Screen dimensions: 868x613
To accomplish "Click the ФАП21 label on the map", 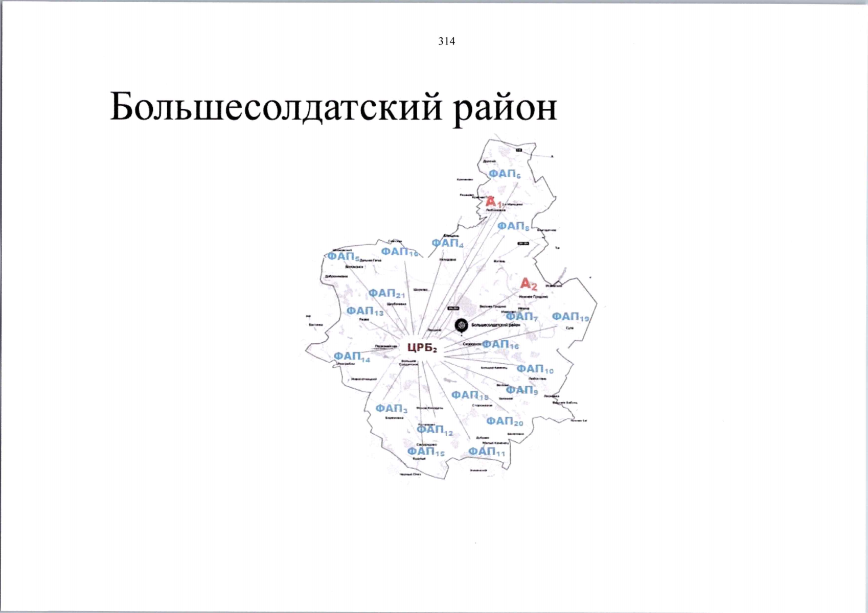I will [386, 294].
